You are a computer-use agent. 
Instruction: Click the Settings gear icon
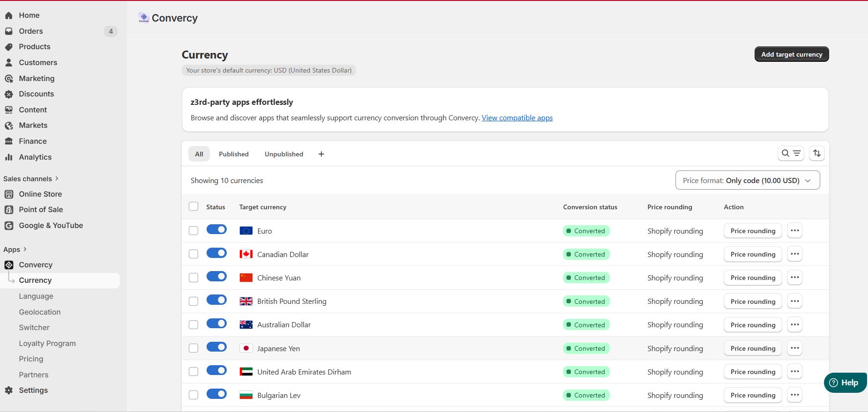[x=8, y=390]
